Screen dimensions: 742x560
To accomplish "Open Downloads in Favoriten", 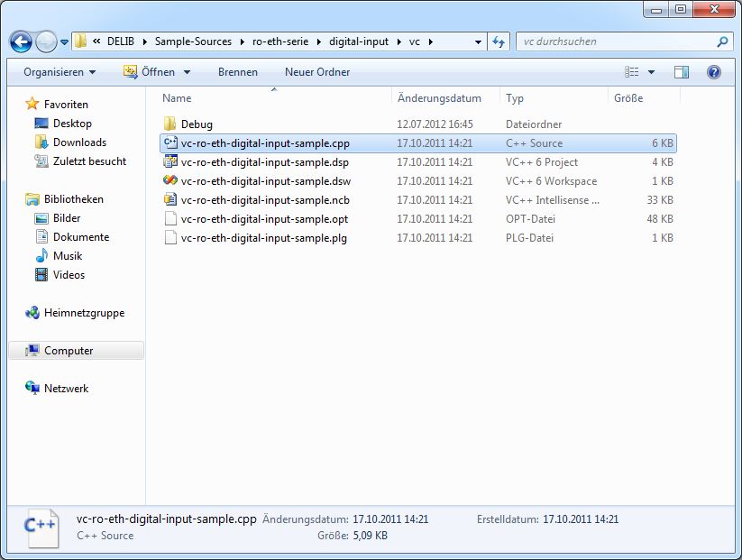I will point(79,142).
